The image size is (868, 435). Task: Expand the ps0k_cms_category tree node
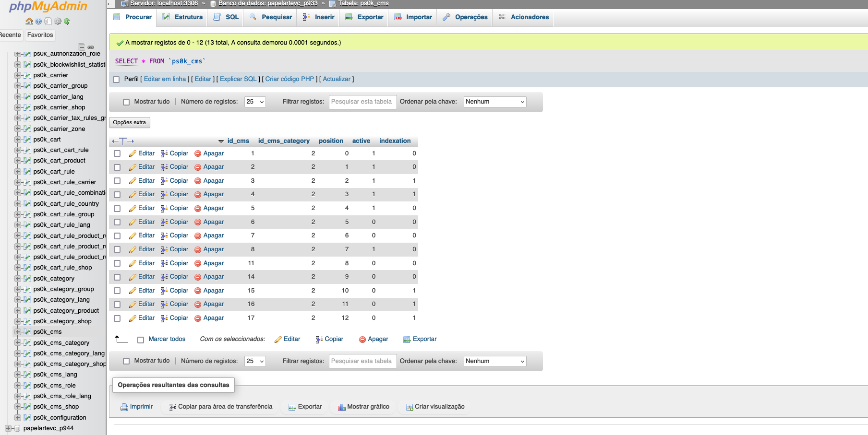(x=17, y=343)
